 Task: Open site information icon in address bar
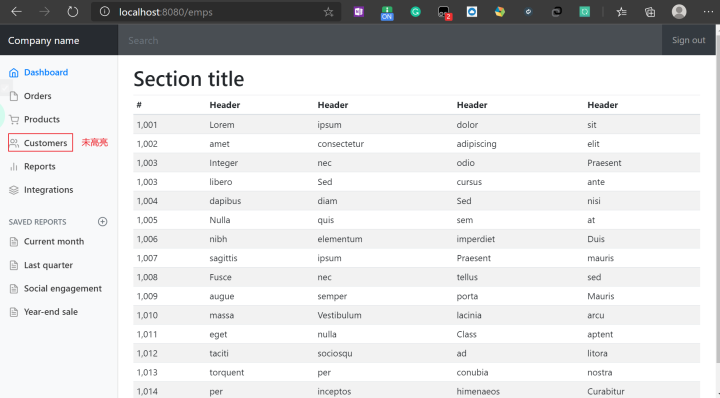(105, 12)
